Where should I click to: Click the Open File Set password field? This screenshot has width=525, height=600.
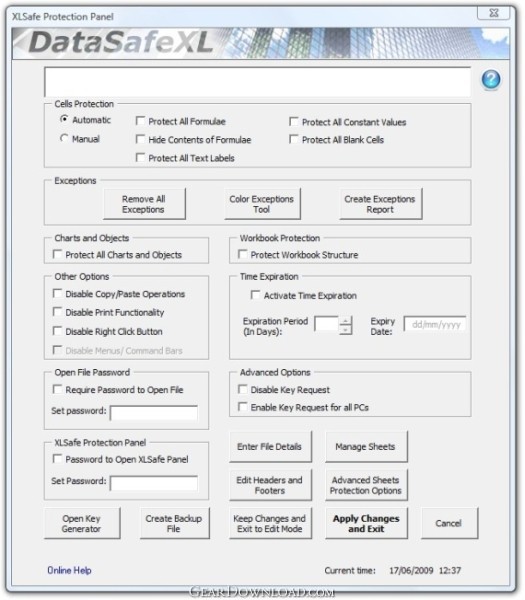(154, 413)
